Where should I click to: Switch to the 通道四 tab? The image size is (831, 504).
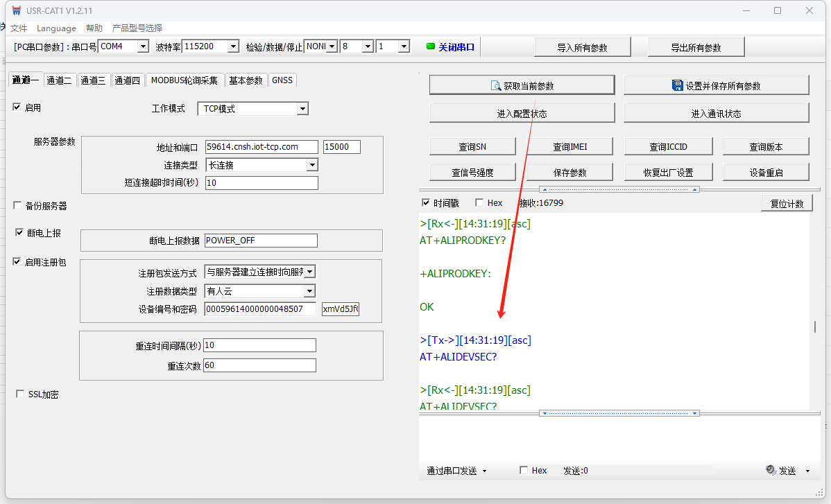tap(128, 80)
